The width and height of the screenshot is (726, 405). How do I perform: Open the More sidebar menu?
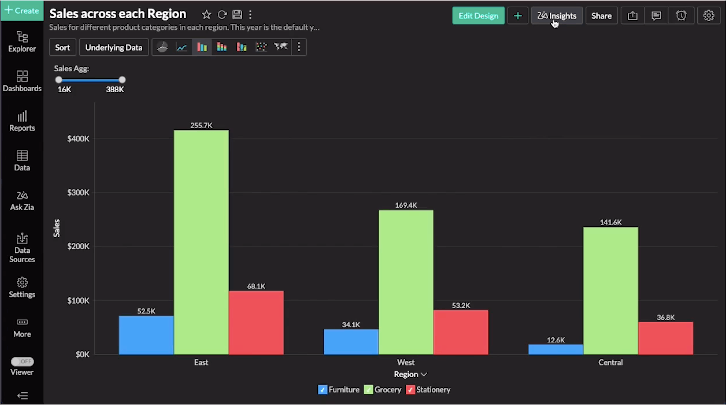(22, 328)
